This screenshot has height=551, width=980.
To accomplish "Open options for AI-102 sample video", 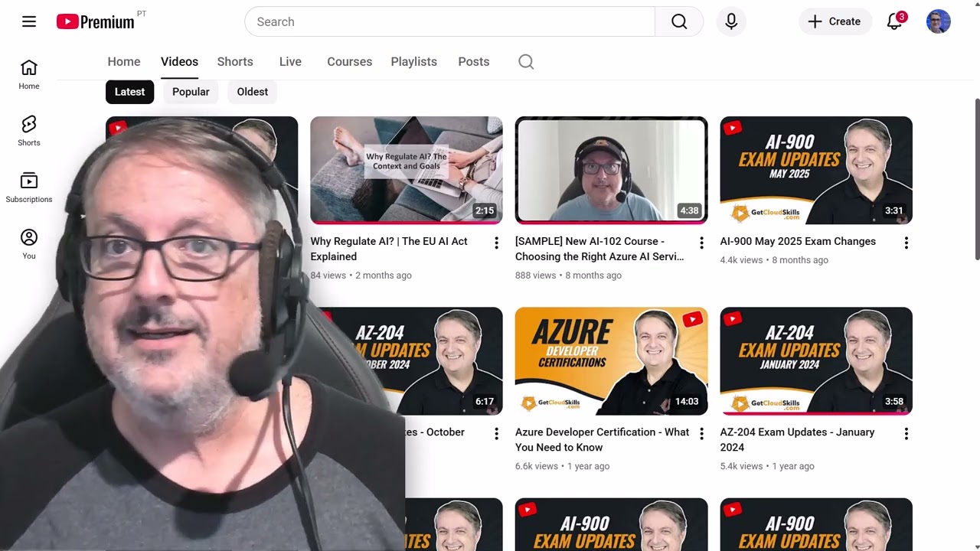I will [x=701, y=243].
